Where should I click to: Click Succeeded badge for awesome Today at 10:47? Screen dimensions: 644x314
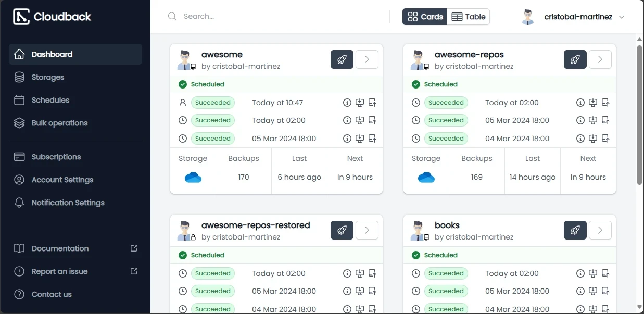point(213,103)
